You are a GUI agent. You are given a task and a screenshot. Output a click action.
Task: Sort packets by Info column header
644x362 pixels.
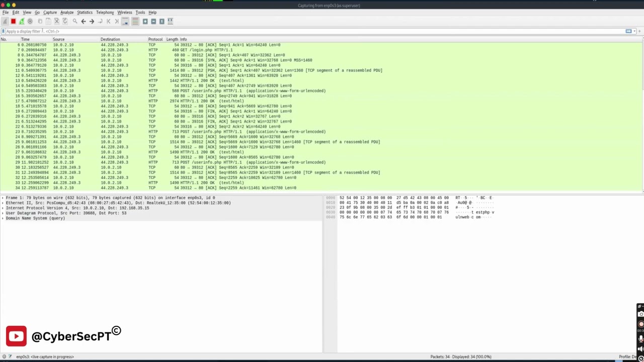pyautogui.click(x=411, y=39)
